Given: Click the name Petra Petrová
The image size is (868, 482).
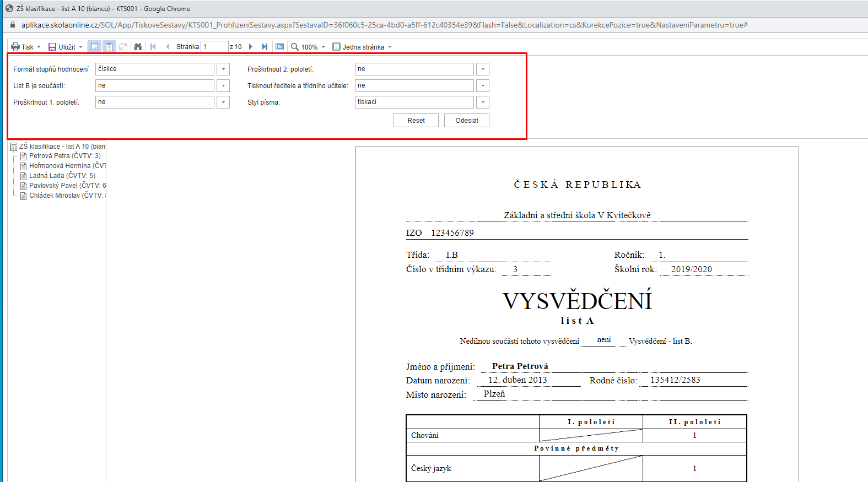Looking at the screenshot, I should 520,366.
